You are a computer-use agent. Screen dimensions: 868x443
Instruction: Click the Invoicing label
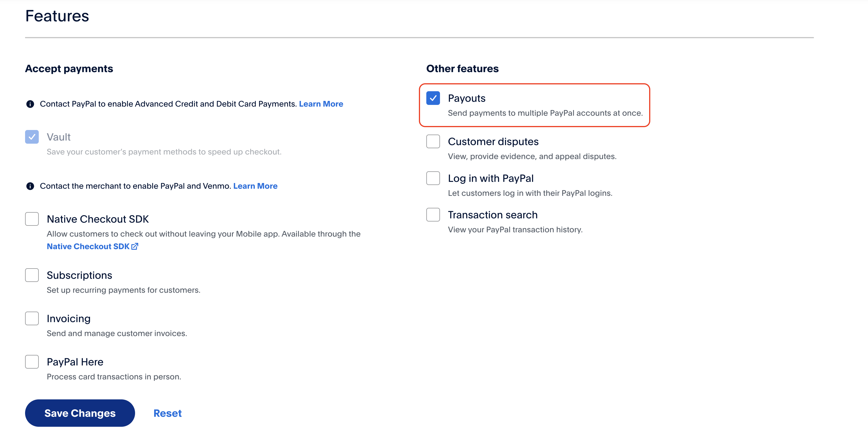69,319
